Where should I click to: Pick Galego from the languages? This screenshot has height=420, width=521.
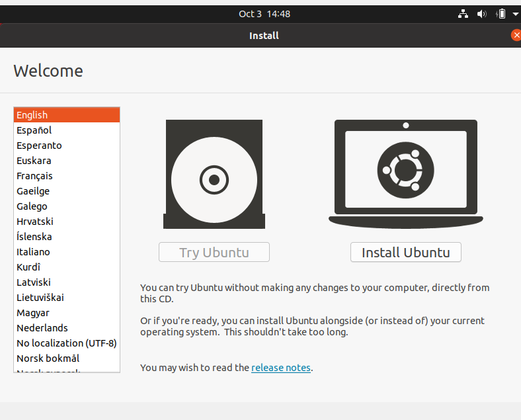[x=67, y=206]
